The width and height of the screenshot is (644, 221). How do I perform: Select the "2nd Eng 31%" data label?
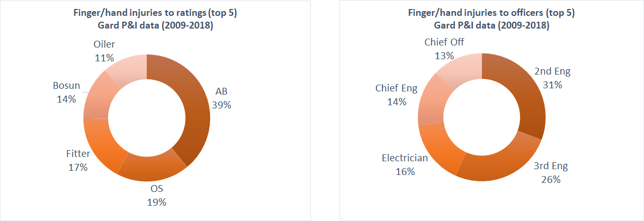552,78
